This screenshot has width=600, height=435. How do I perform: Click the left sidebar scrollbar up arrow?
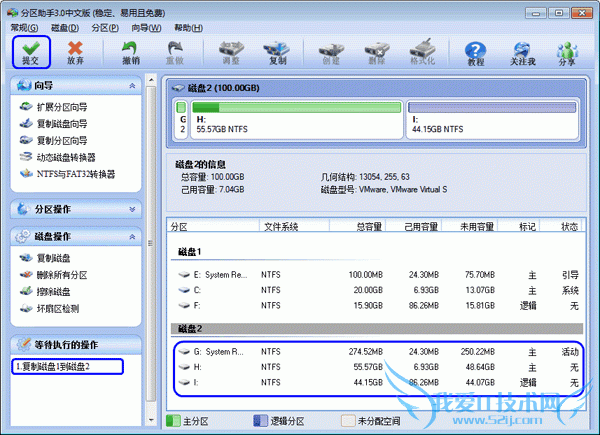pos(151,80)
